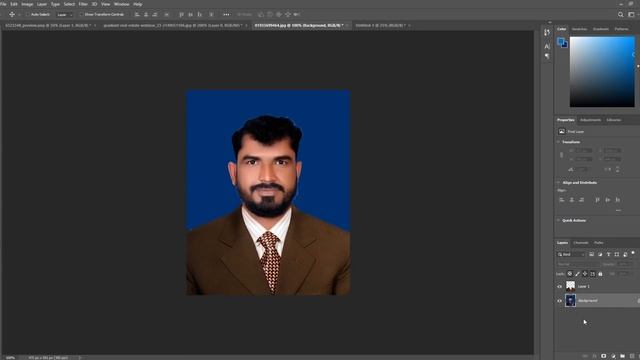Select the Layer 1 thumbnail

pos(570,286)
